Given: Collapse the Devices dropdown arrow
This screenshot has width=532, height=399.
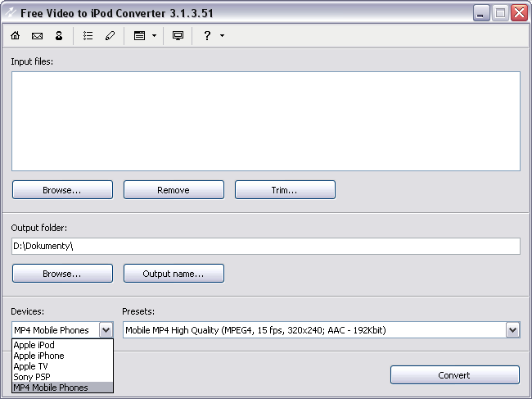Looking at the screenshot, I should [106, 329].
